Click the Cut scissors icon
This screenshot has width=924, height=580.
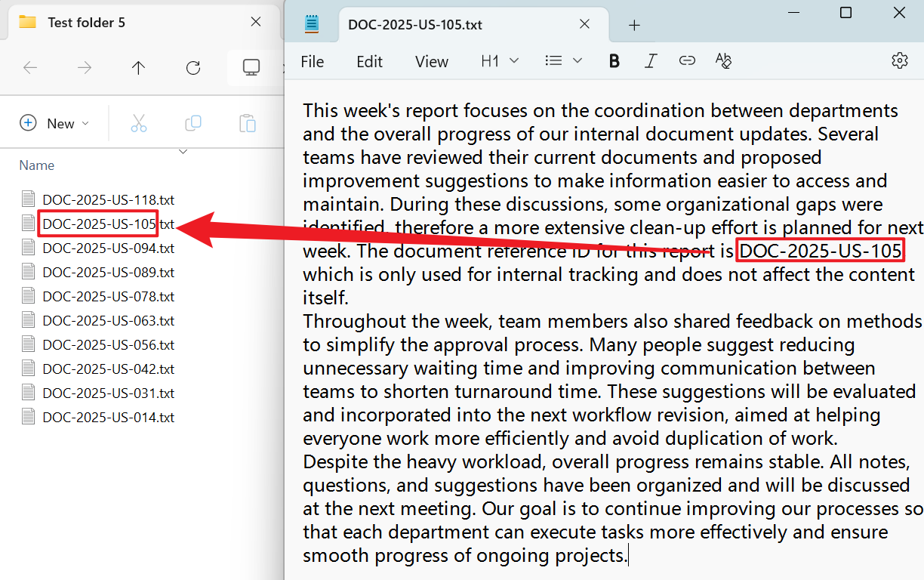(139, 123)
